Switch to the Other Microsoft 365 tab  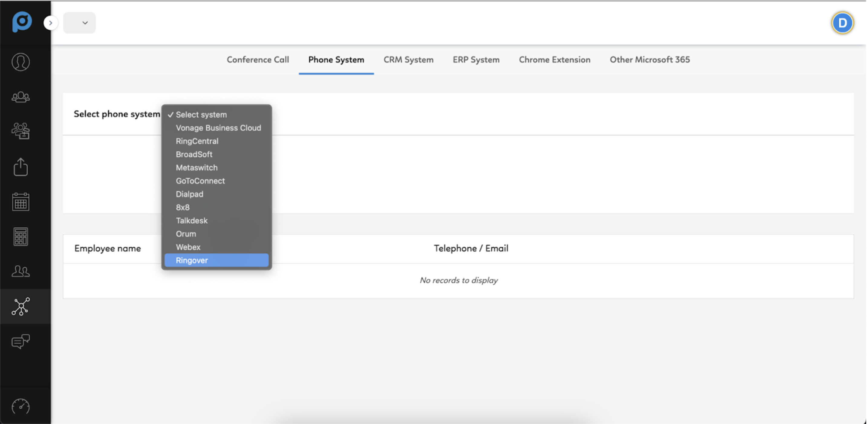point(650,60)
